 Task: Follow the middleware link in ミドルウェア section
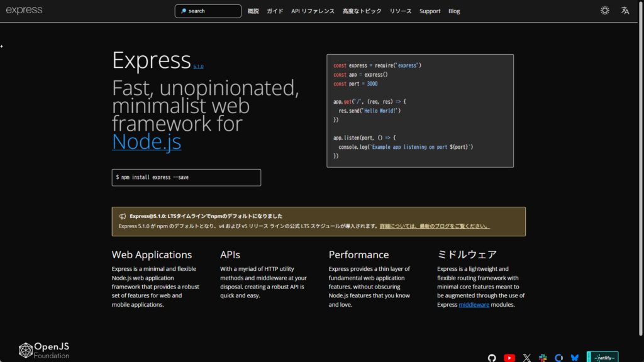click(475, 305)
